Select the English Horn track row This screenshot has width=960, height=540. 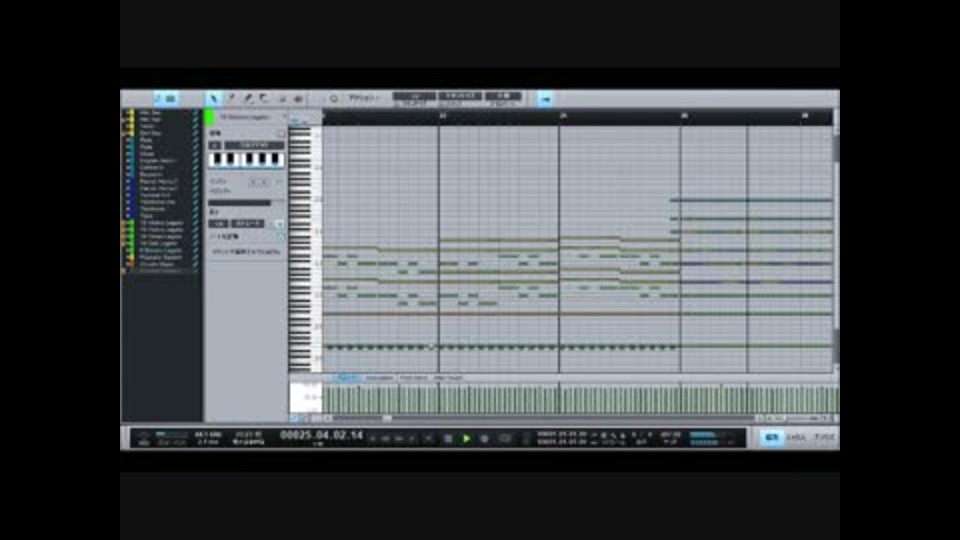click(x=160, y=160)
